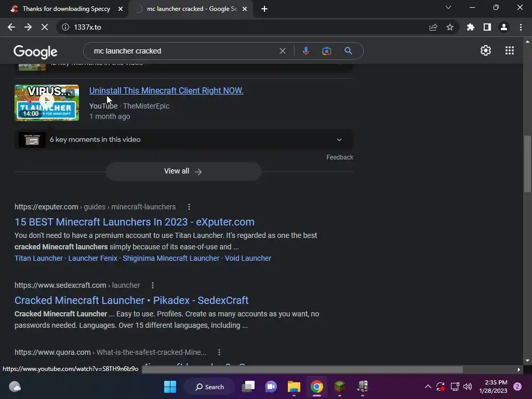Screen dimensions: 532x399
Task: Open Feedback link under videos
Action: 340,157
